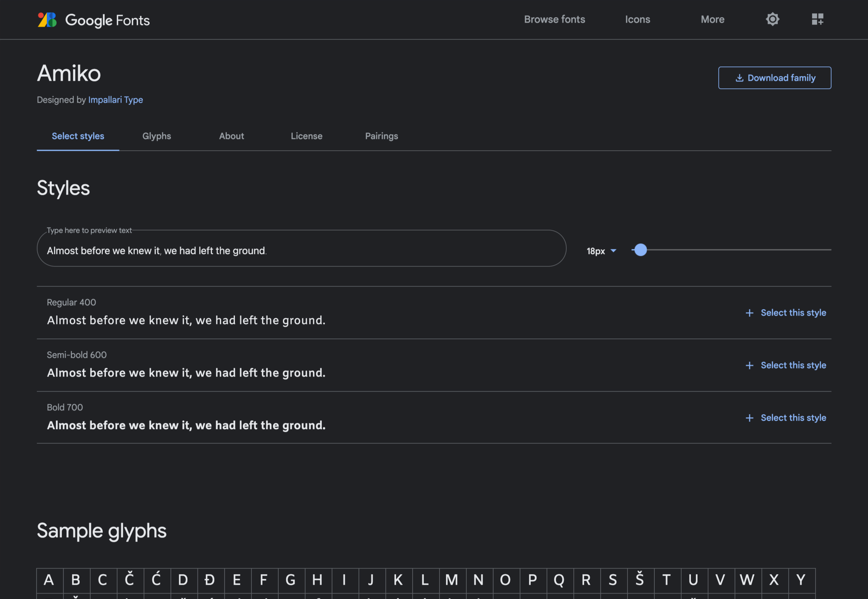
Task: Click the sample glyph M
Action: [x=453, y=581]
